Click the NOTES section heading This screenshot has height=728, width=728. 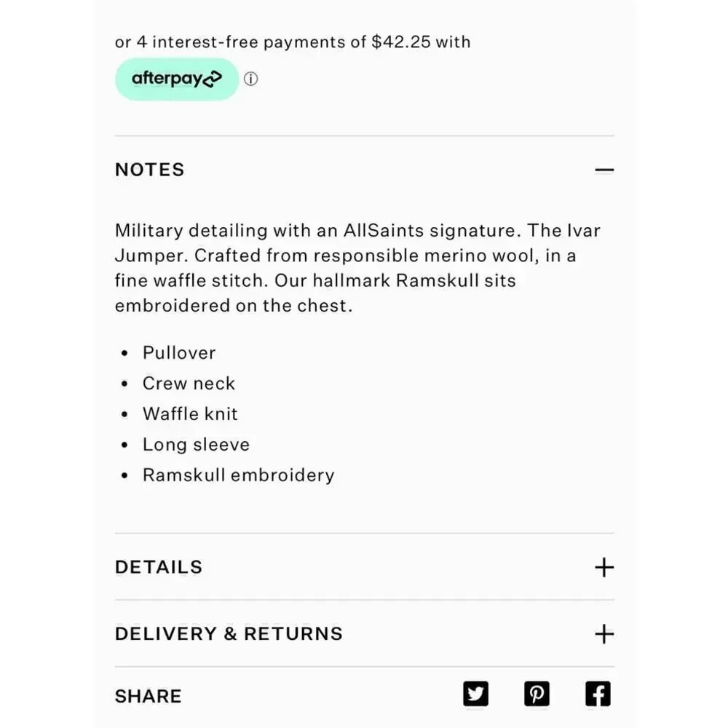(x=149, y=170)
